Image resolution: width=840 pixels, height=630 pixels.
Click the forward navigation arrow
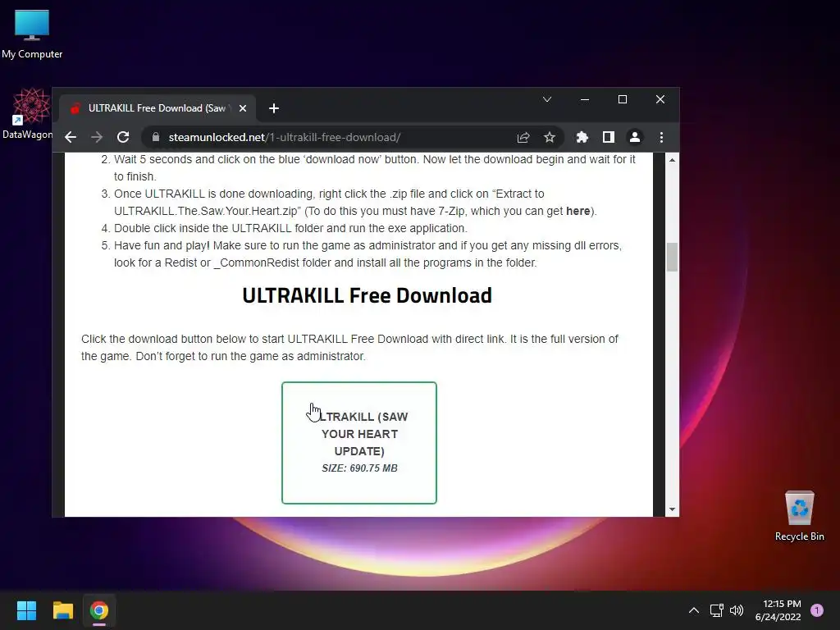point(97,137)
